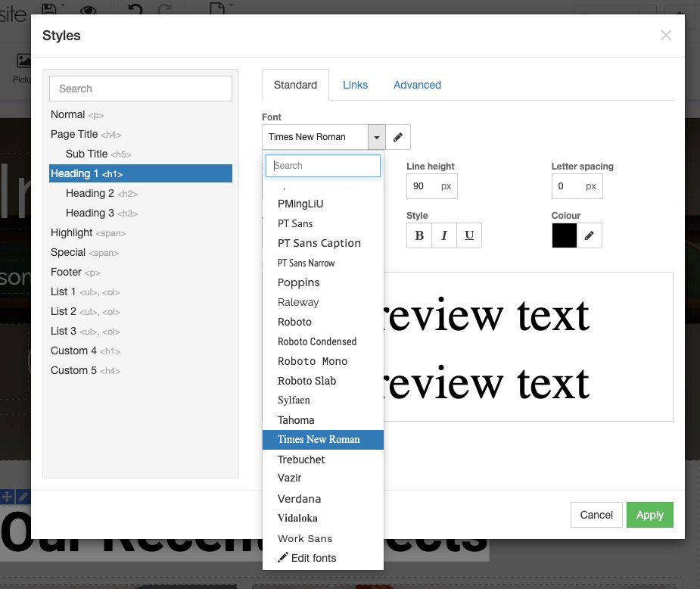Screen dimensions: 700x589
Task: Click the pencil icon next to font dropdown
Action: [x=398, y=137]
